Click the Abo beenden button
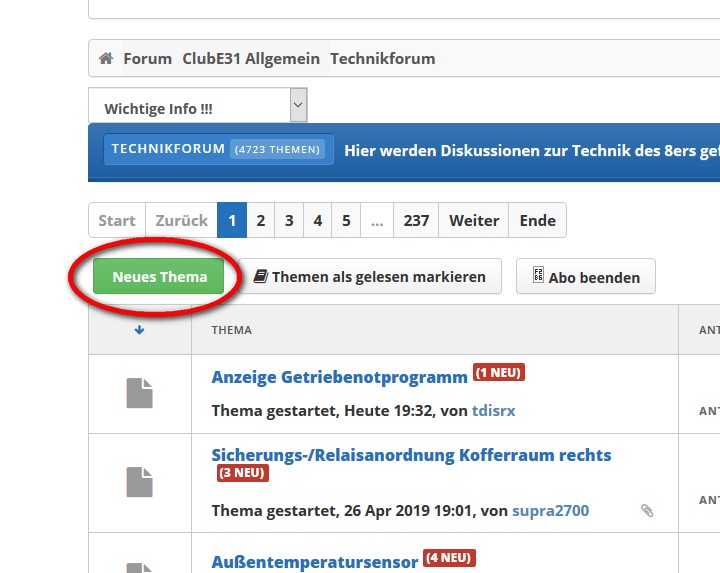This screenshot has width=720, height=573. (x=585, y=277)
